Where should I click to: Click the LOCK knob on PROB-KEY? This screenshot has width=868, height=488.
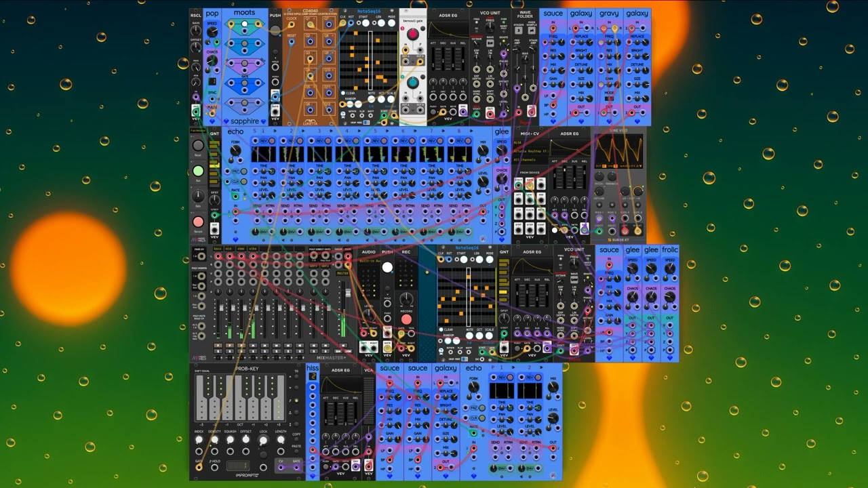(x=263, y=440)
